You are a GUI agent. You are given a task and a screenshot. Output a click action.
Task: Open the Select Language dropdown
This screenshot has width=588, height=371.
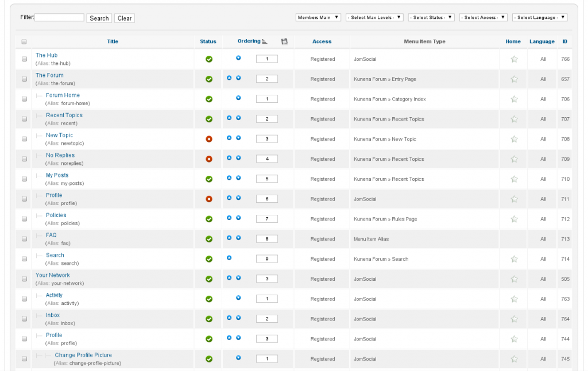[x=540, y=18]
